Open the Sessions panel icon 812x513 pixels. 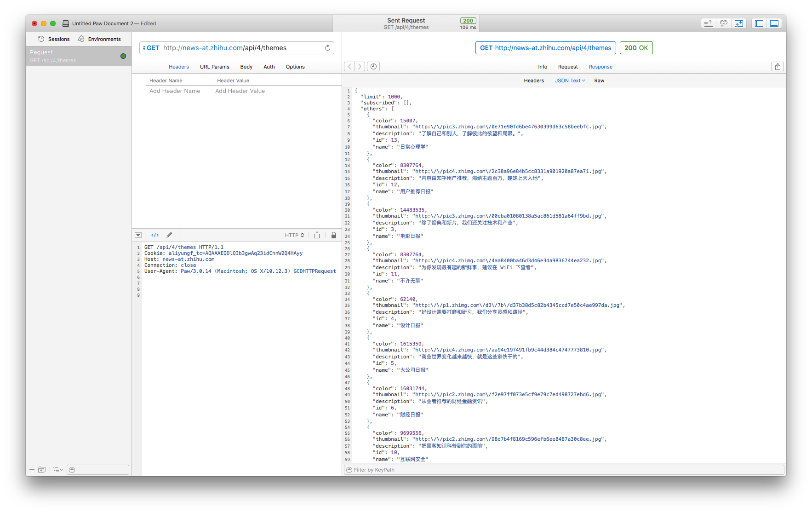41,39
